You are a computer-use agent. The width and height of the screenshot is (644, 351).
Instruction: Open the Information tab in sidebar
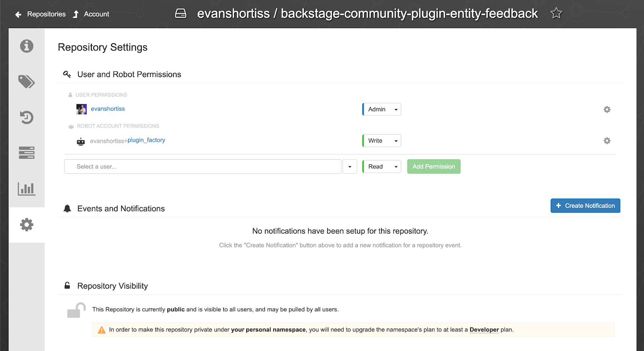(x=27, y=46)
